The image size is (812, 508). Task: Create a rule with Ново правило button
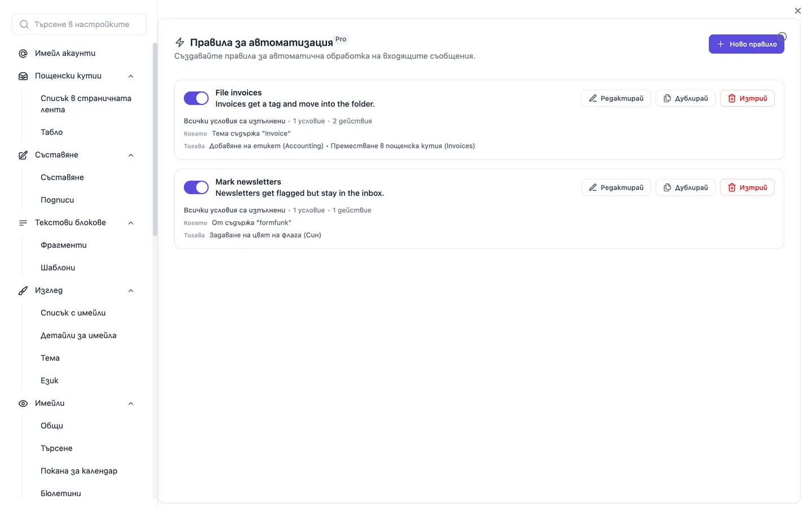(746, 44)
